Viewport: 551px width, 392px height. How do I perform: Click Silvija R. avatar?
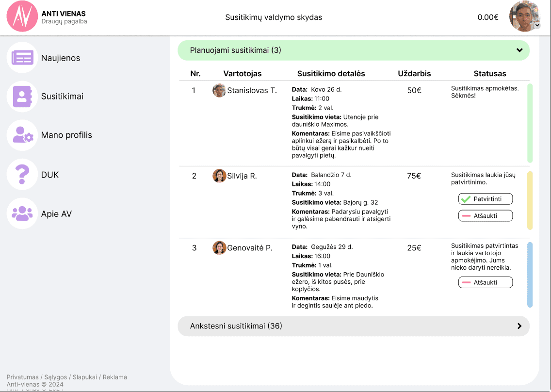click(x=219, y=176)
